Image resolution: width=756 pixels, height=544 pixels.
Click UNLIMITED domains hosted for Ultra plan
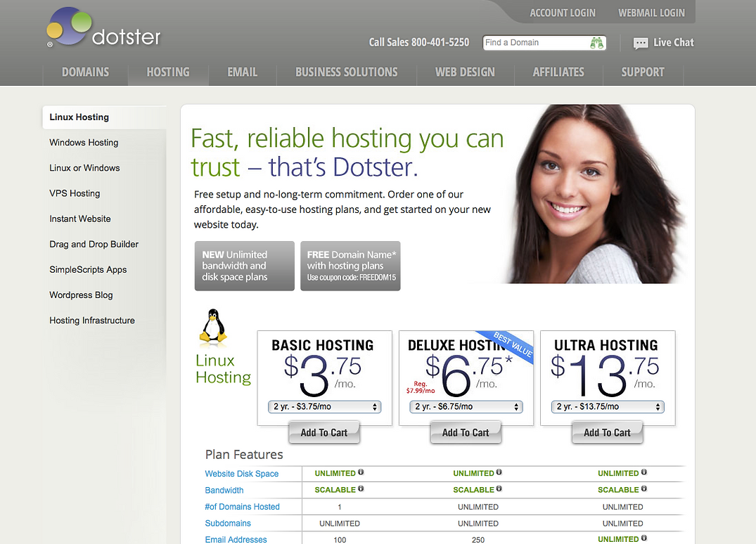[x=623, y=507]
